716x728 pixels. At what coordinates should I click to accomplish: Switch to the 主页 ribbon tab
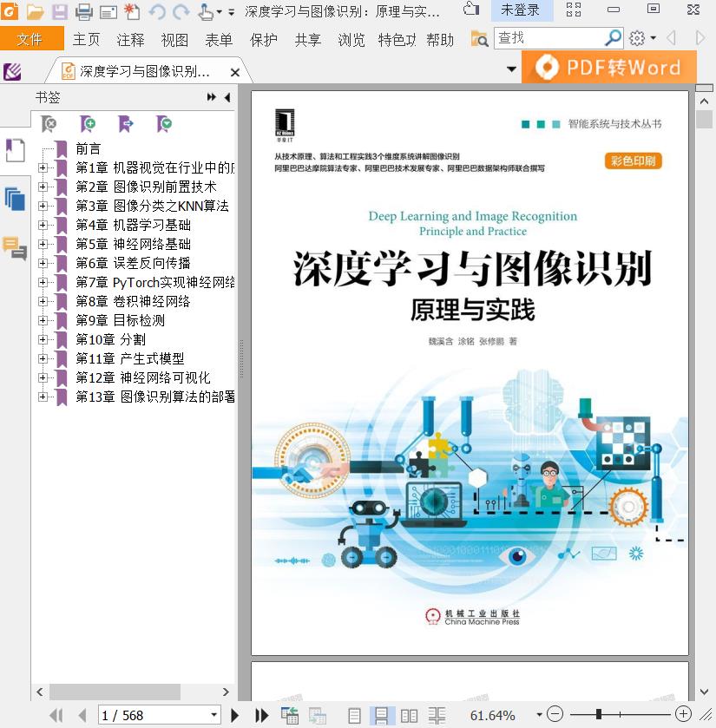(87, 39)
